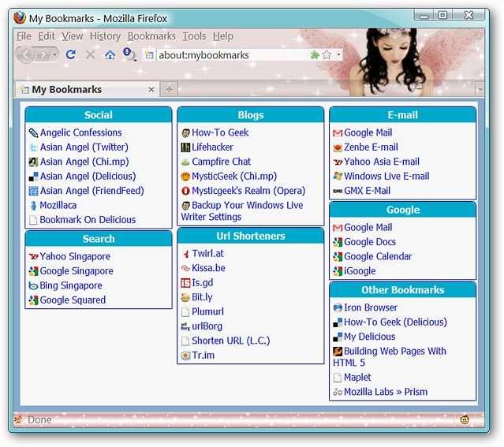Click the status bar icon beside Done

[x=18, y=419]
